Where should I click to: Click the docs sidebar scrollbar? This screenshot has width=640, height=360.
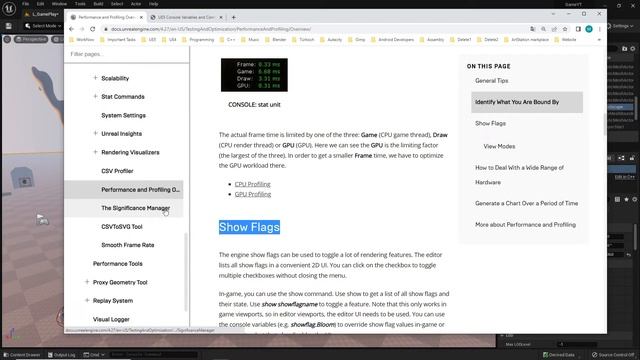click(x=186, y=271)
